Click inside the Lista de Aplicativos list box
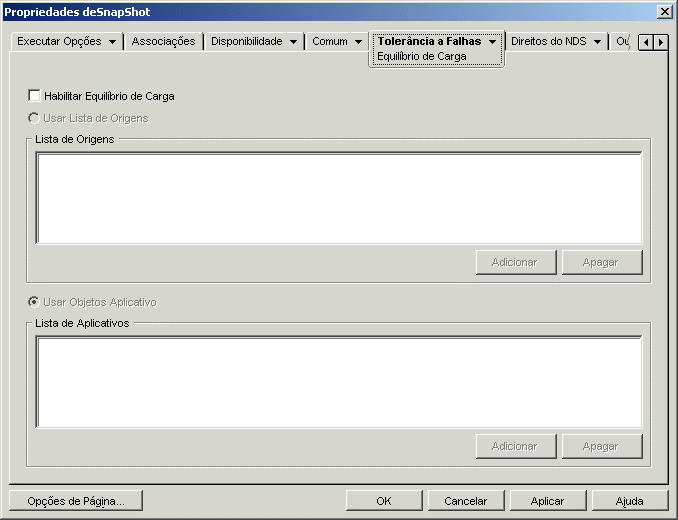The image size is (678, 520). click(339, 382)
